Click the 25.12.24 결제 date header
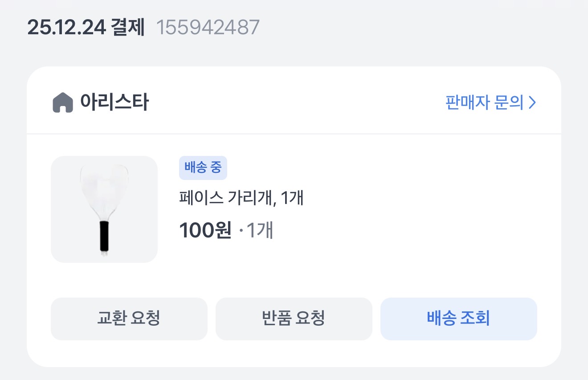 [x=86, y=28]
